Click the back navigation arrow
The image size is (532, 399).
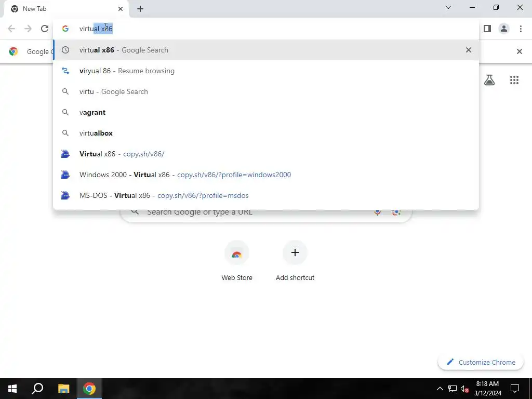click(x=11, y=29)
